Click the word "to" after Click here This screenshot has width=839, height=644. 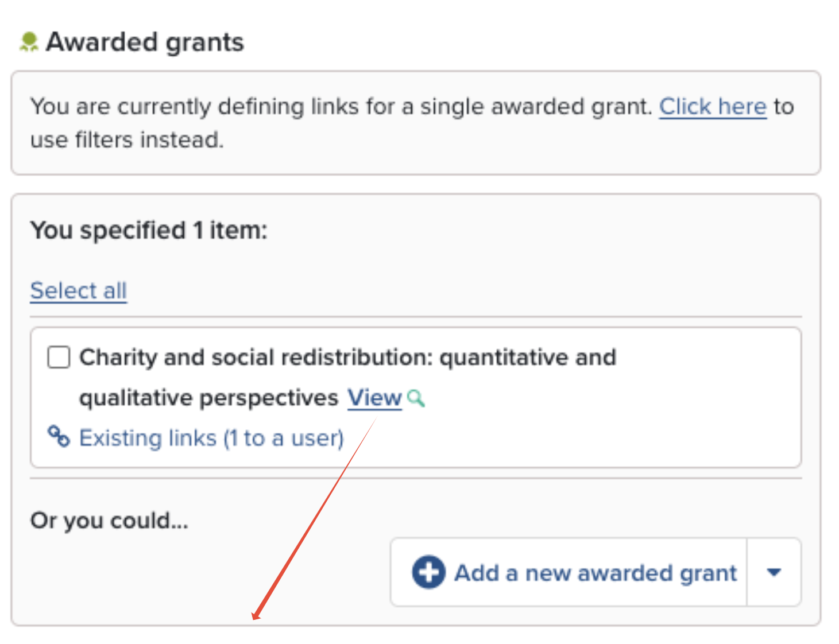tap(783, 107)
